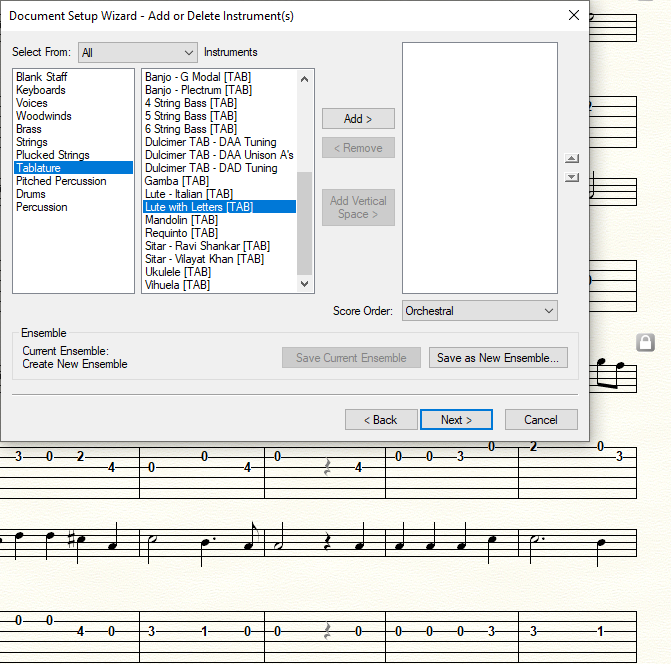Click the move instrument up arrow
The height and width of the screenshot is (664, 671).
coord(572,158)
